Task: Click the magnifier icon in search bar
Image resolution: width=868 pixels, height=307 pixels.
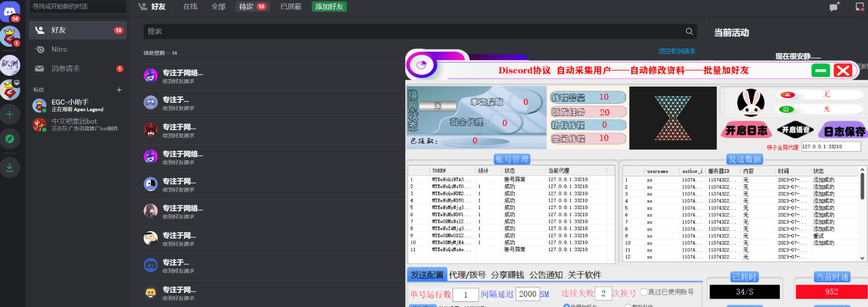Action: click(689, 31)
